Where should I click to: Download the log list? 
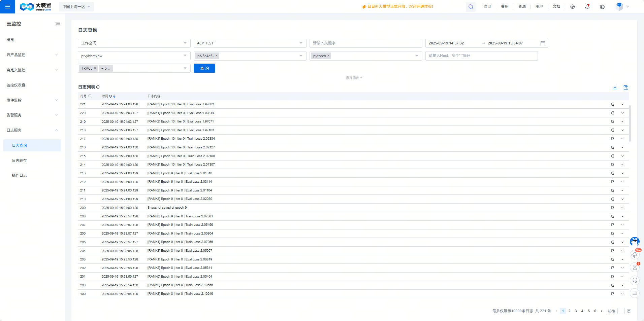point(615,87)
